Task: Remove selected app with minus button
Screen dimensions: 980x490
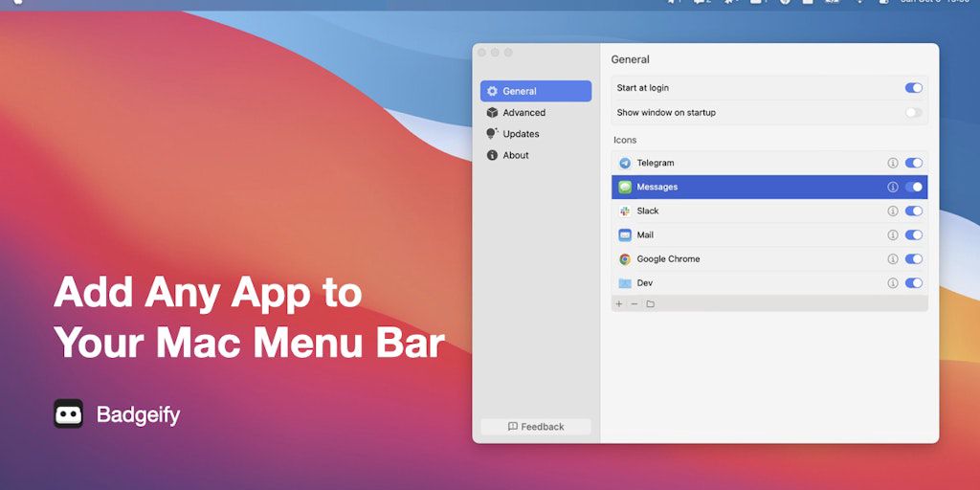Action: click(635, 304)
